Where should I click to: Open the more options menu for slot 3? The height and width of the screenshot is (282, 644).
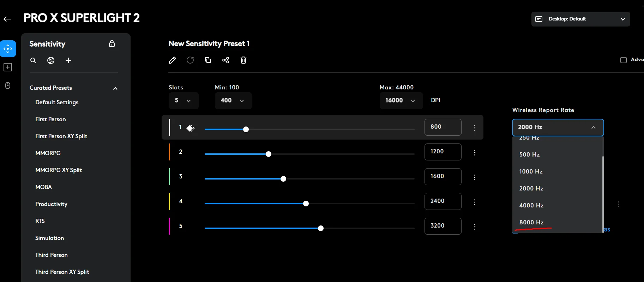click(475, 177)
